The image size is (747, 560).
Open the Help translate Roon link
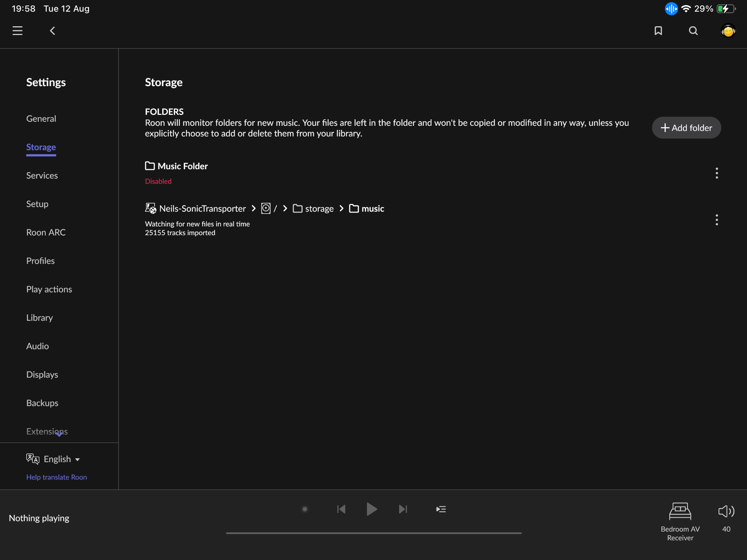tap(57, 477)
